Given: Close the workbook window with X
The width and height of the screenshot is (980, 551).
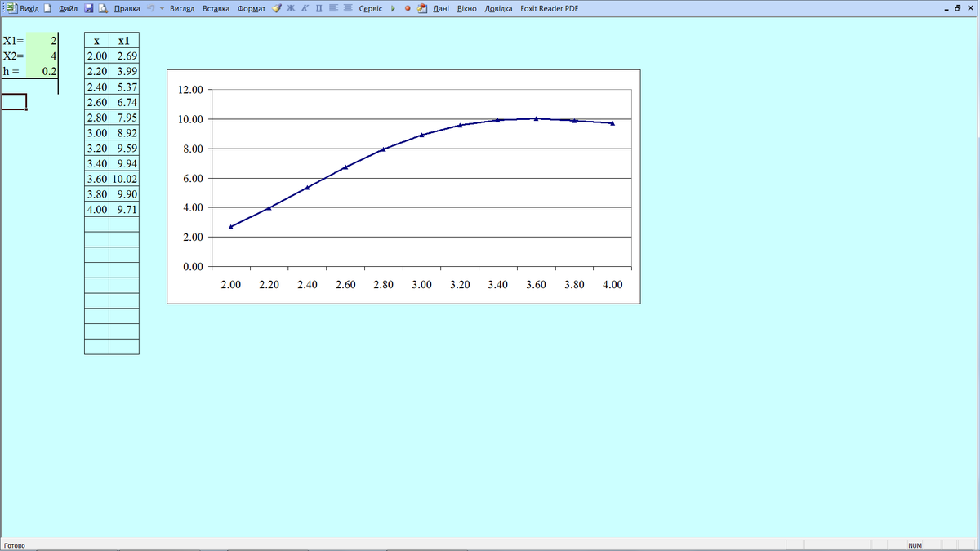Looking at the screenshot, I should 971,8.
